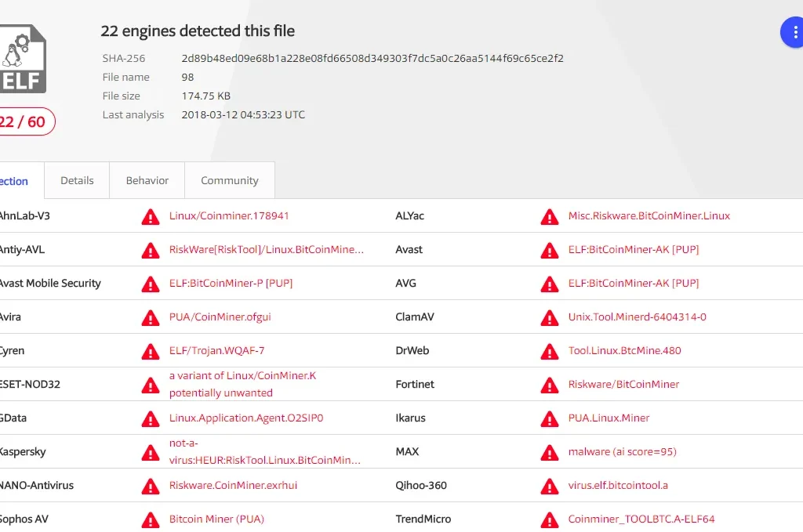Click the 22 / 60 detection score badge
This screenshot has height=532, width=803.
click(x=27, y=121)
